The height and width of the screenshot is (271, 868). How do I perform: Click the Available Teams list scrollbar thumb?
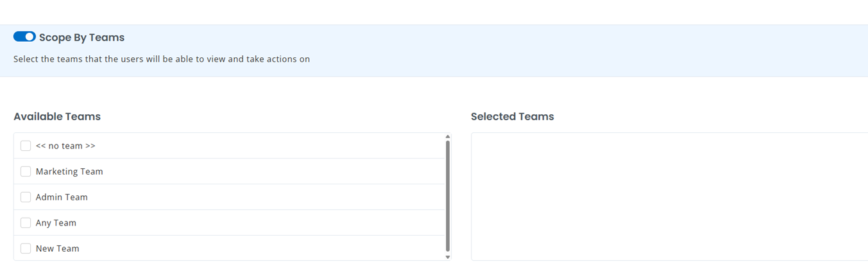[x=448, y=196]
